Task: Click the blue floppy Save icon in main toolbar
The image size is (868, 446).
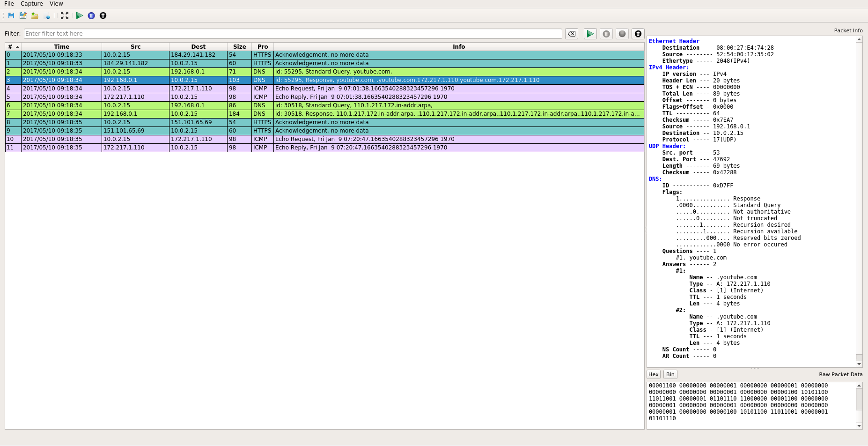Action: [x=11, y=15]
